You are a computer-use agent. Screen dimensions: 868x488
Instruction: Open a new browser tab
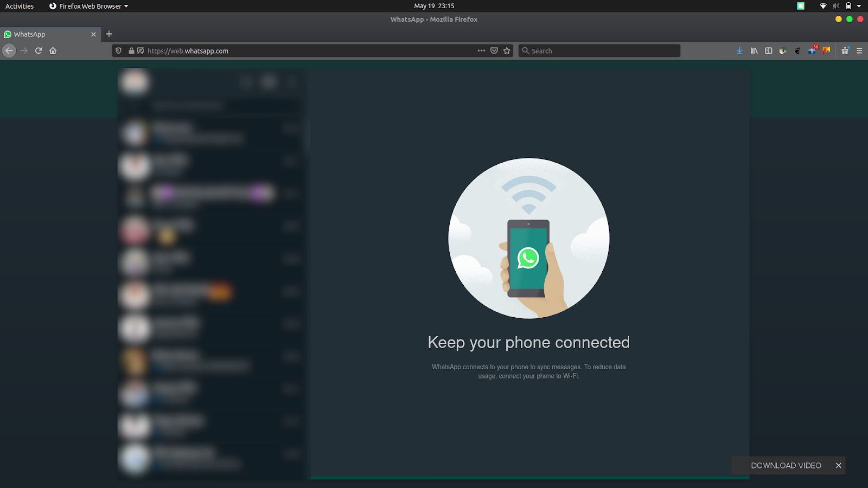coord(109,34)
